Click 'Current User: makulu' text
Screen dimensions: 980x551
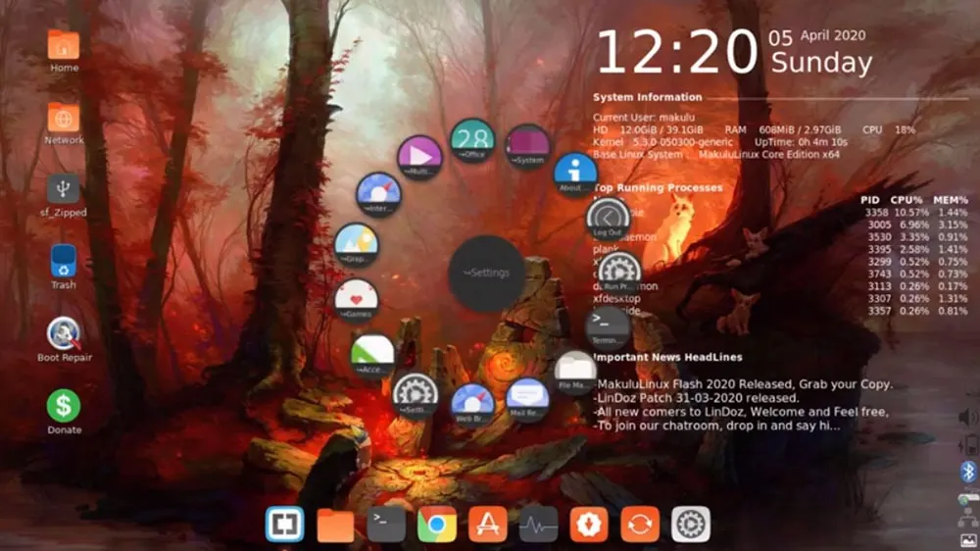click(x=644, y=117)
